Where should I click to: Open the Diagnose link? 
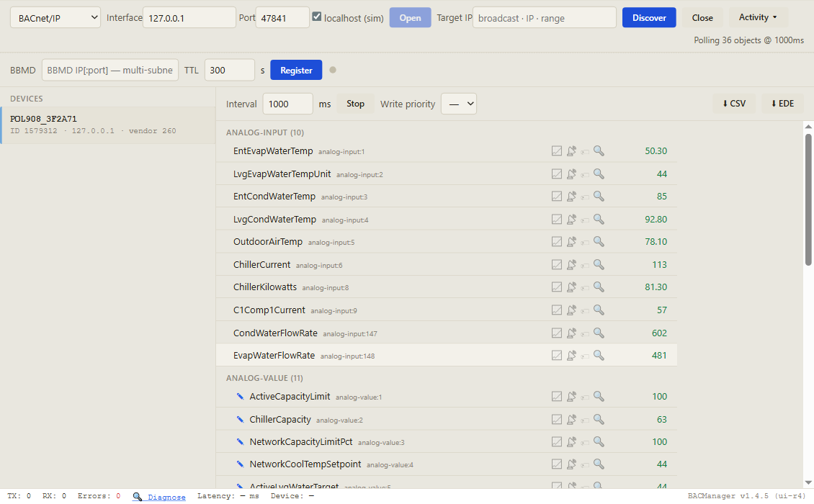[x=166, y=498]
